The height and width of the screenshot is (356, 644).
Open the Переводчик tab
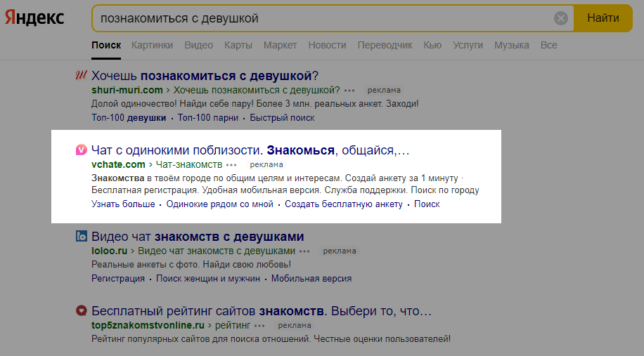click(385, 45)
